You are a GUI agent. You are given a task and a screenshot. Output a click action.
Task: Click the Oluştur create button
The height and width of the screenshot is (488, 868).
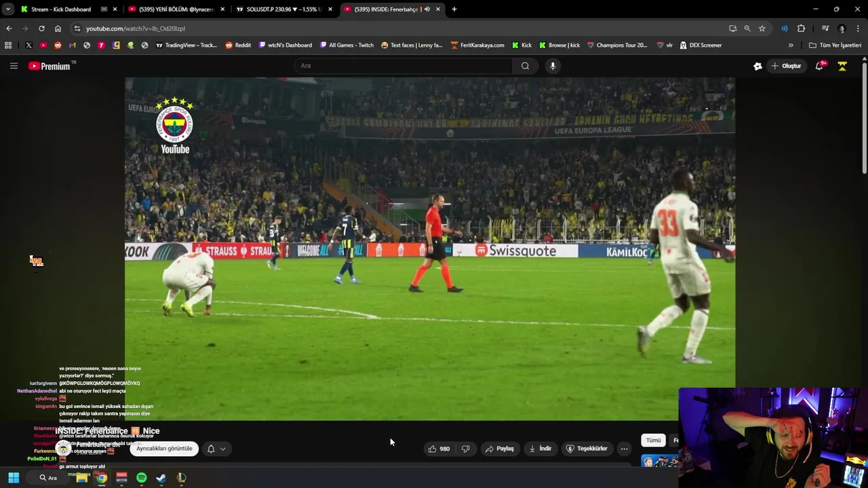pos(786,66)
